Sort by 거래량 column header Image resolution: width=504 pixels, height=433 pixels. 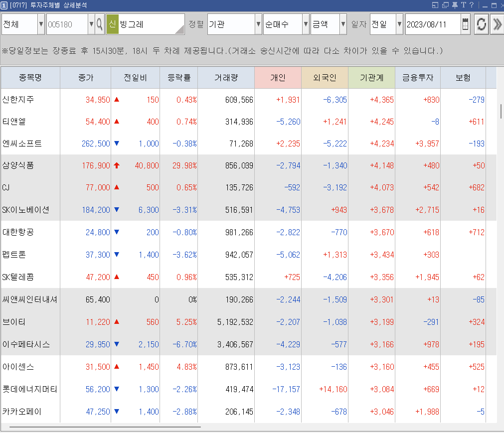[226, 77]
